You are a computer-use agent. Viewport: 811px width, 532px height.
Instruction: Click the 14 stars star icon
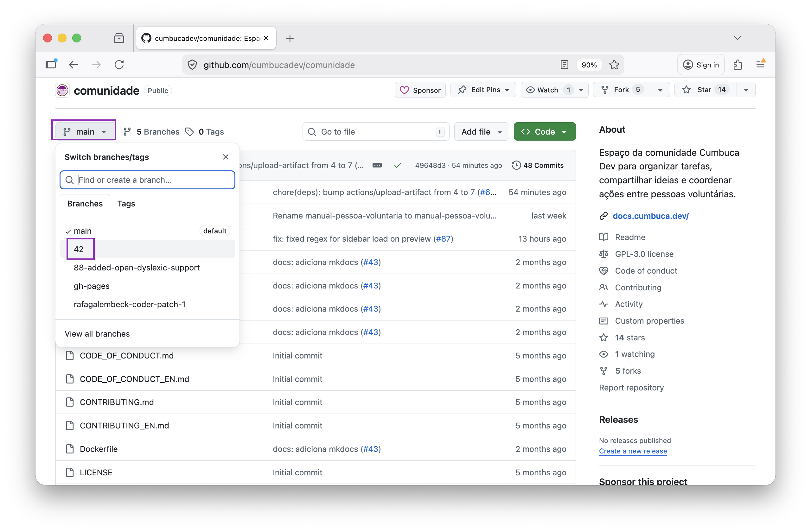click(603, 338)
